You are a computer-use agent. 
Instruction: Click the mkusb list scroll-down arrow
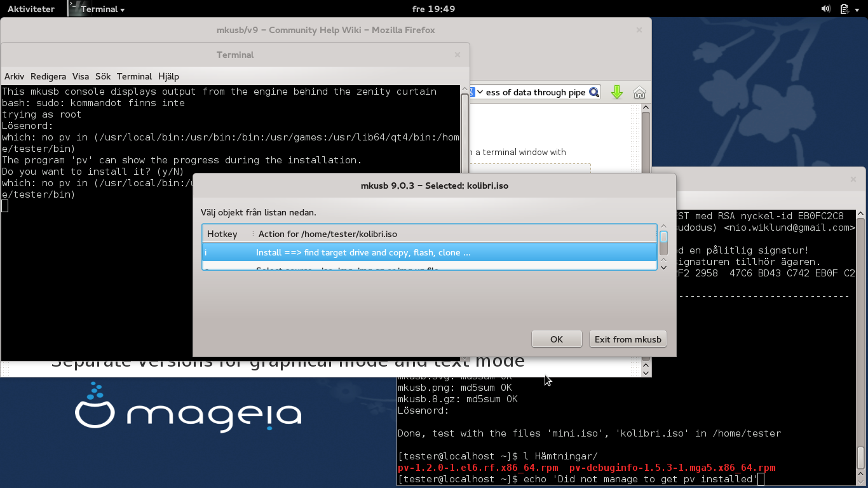pos(663,268)
